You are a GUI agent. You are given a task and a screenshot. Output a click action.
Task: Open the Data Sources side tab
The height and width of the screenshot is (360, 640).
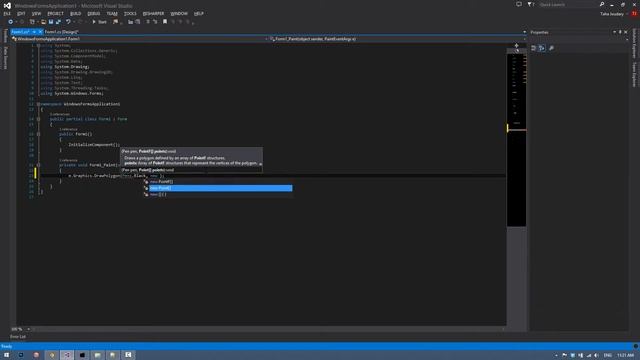click(x=5, y=58)
